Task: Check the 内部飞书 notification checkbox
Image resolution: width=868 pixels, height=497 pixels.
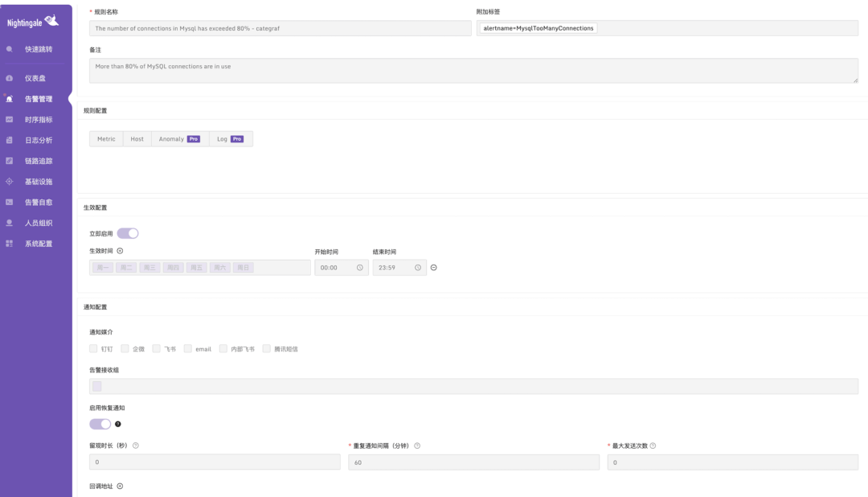Action: pos(223,348)
